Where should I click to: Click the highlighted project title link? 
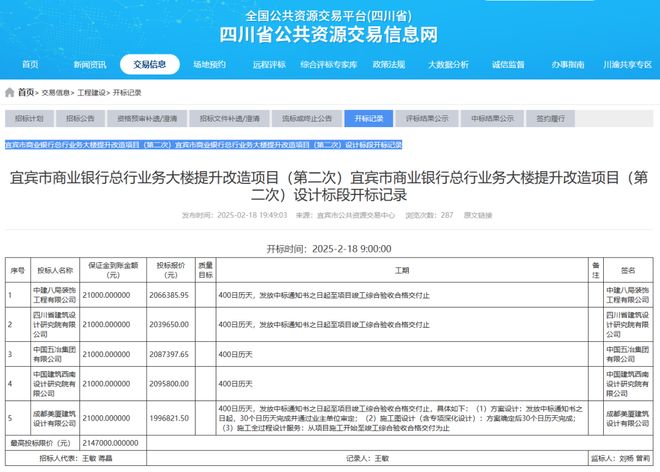tap(203, 145)
